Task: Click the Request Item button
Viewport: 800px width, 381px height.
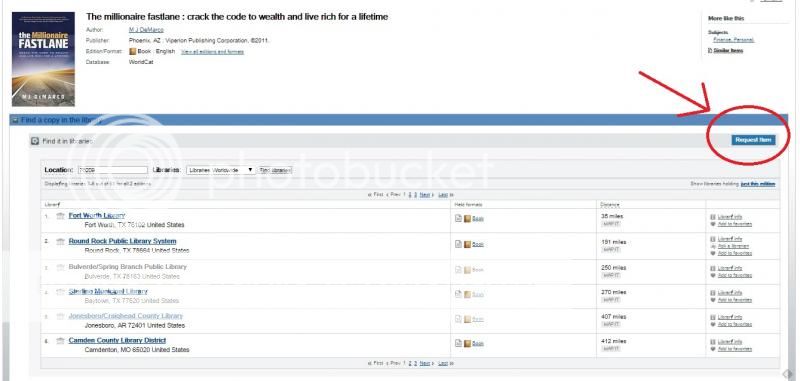Action: click(753, 140)
